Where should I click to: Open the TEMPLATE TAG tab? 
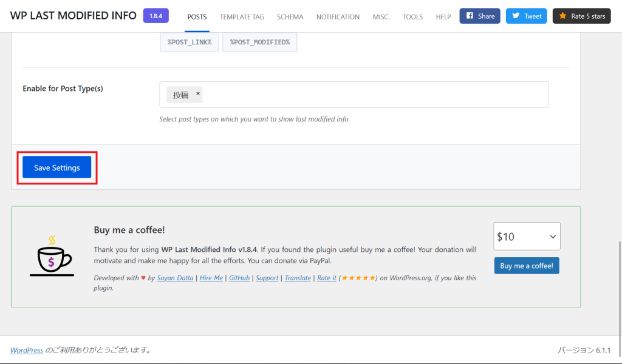coord(242,16)
